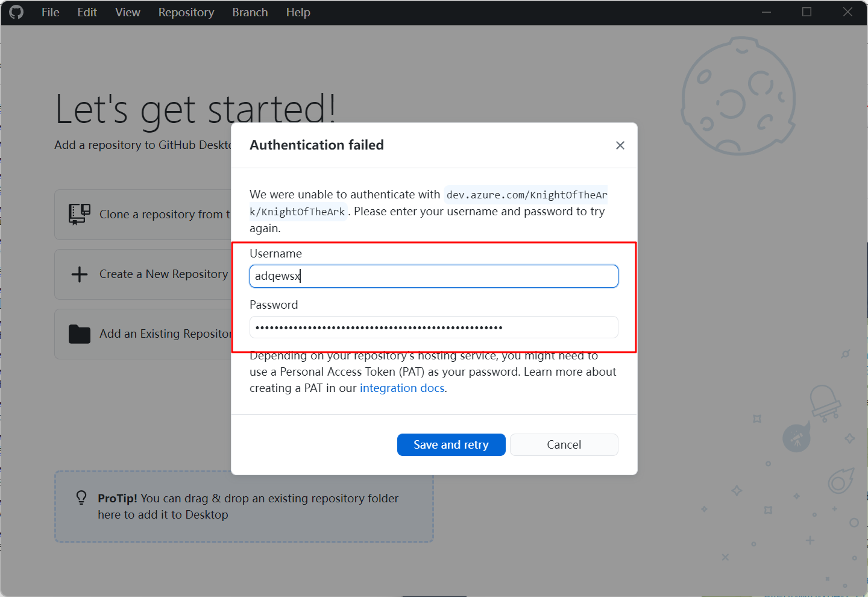Open the View menu
868x597 pixels.
tap(128, 12)
